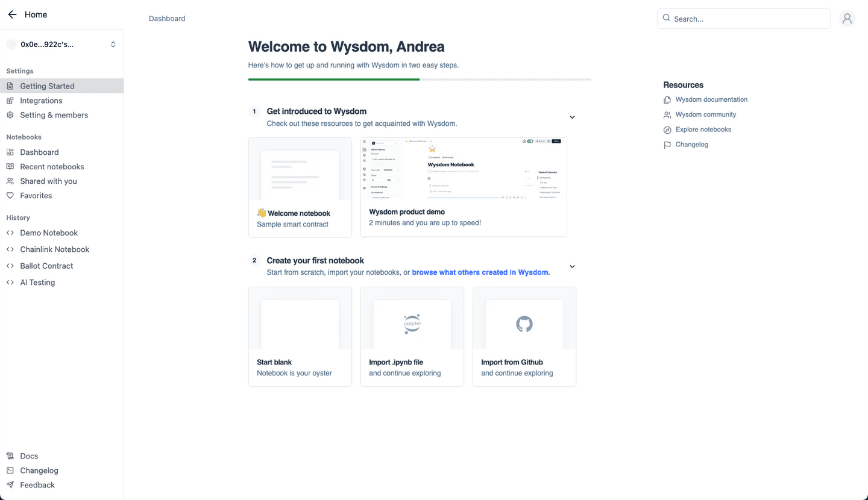
Task: Click the AI Testing code icon
Action: (x=10, y=283)
